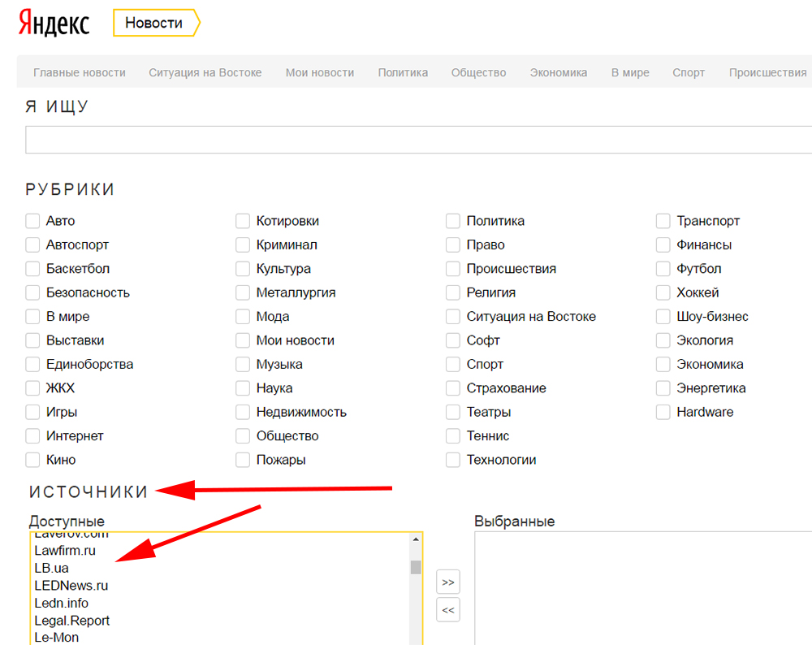Click the Яндекс logo
Screen dimensions: 812x645
pos(54,23)
